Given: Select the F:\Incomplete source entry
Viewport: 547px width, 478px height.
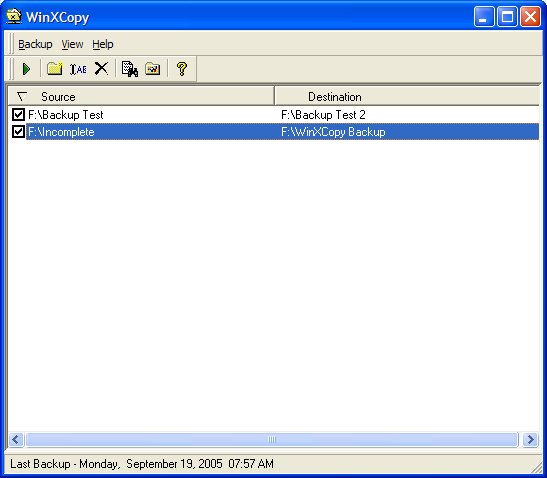Looking at the screenshot, I should [x=61, y=132].
